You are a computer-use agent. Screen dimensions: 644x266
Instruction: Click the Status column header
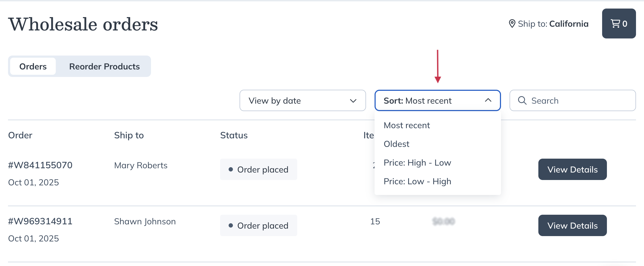click(234, 135)
